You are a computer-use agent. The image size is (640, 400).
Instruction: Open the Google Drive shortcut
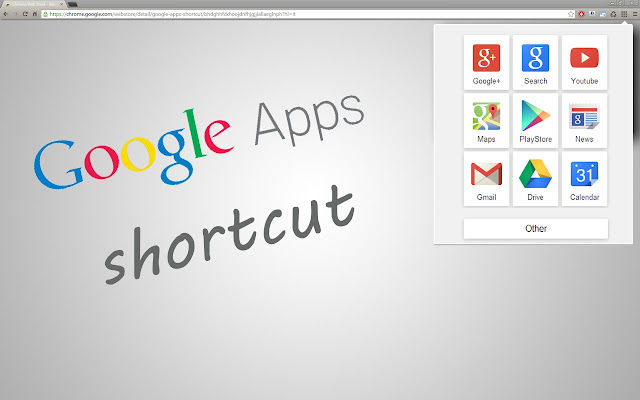[535, 179]
